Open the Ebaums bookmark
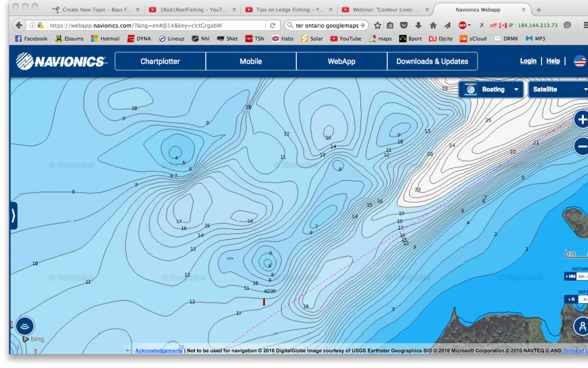The image size is (588, 368). [x=69, y=38]
